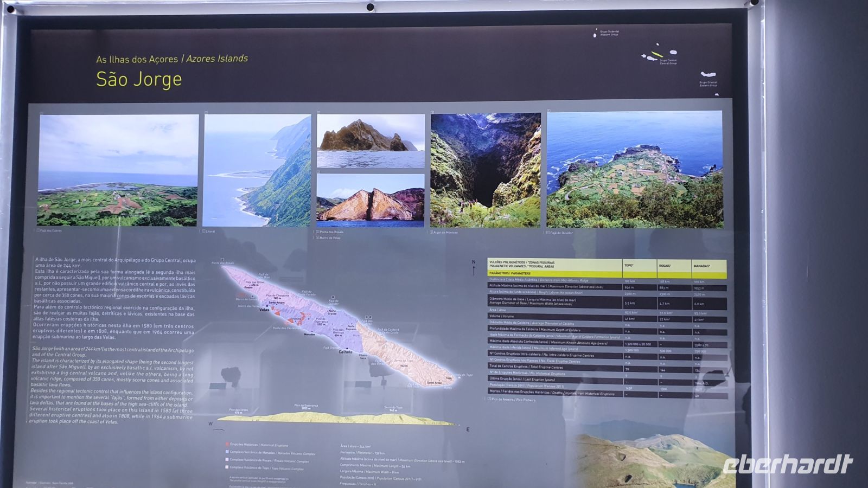
Task: Select the Eastern Group large island icon
Action: point(708,74)
